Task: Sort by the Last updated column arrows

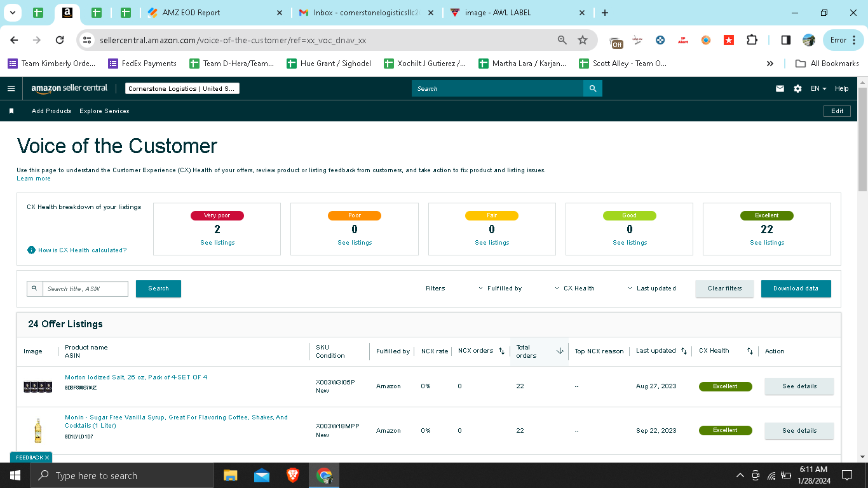Action: pyautogui.click(x=684, y=351)
